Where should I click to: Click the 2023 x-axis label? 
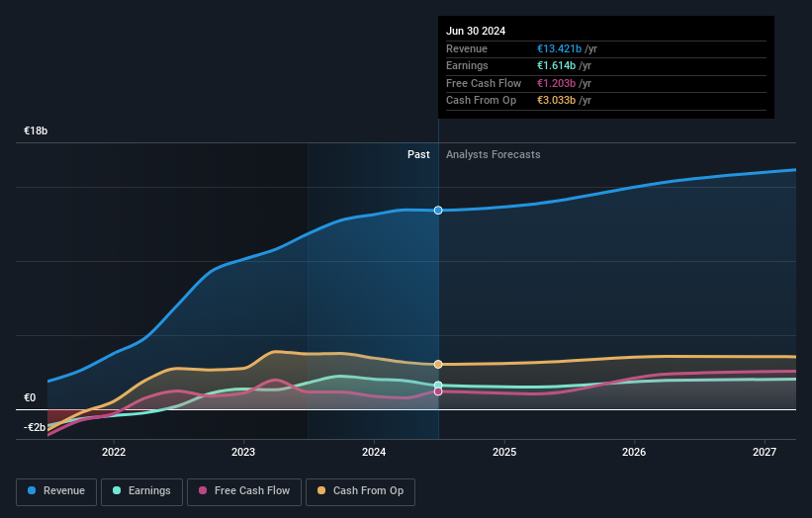(x=243, y=452)
